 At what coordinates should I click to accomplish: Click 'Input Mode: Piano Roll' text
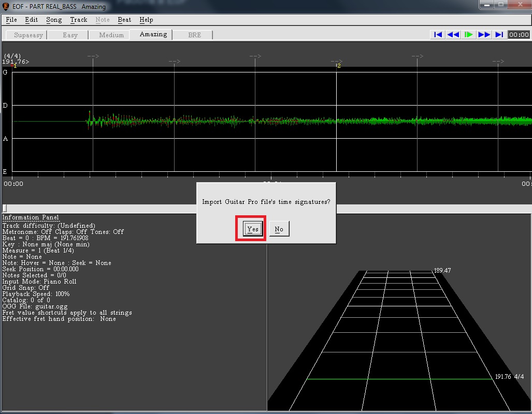click(39, 282)
